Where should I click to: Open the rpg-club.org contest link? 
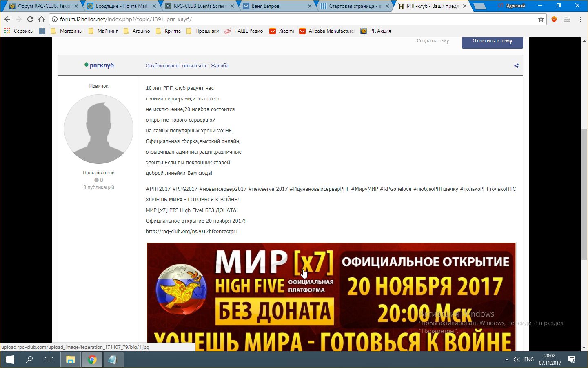click(x=192, y=232)
